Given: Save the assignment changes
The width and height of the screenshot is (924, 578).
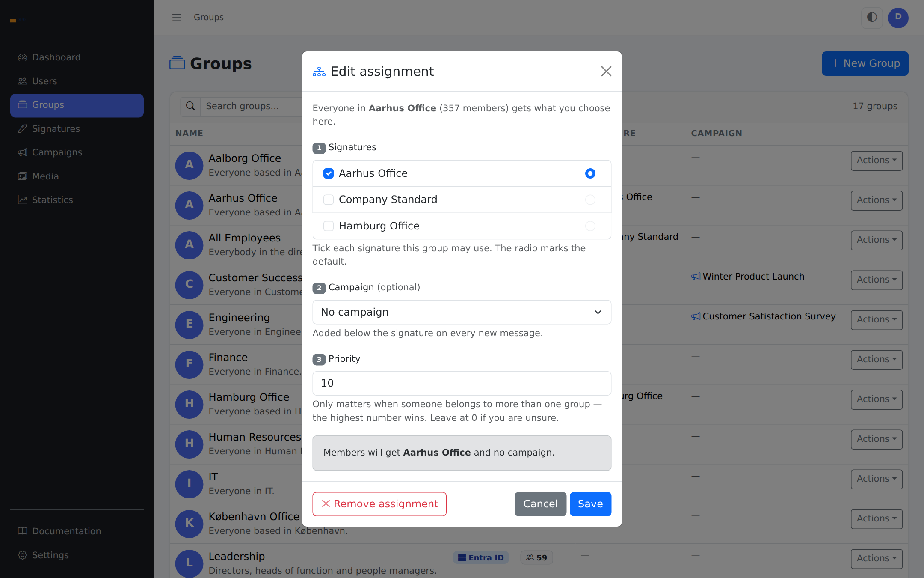Looking at the screenshot, I should (590, 504).
